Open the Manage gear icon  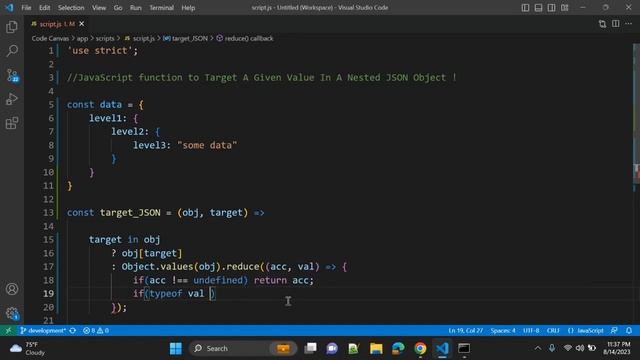[12, 313]
